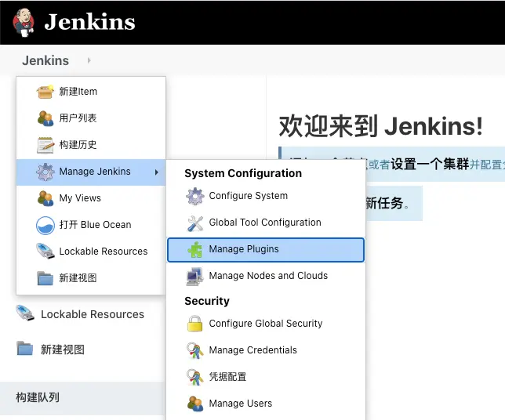Click the Global Tool Configuration tools icon
The width and height of the screenshot is (505, 420).
click(x=194, y=223)
